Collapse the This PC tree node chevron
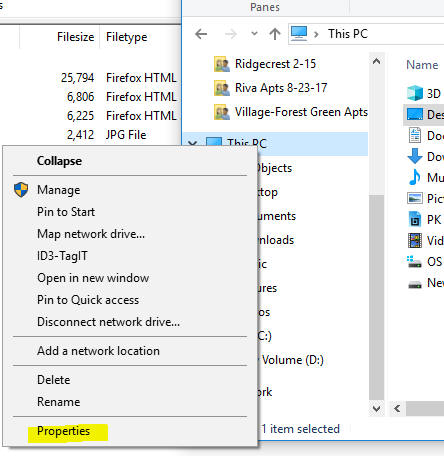 (192, 143)
